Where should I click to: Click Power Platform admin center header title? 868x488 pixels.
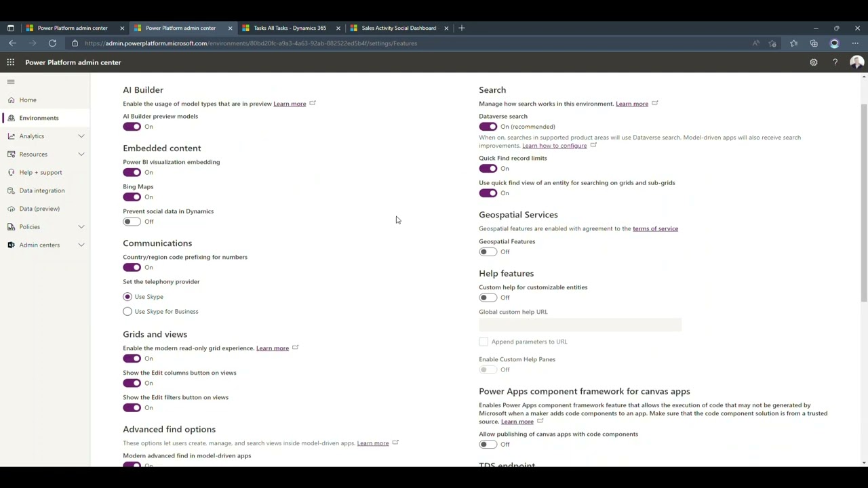coord(73,62)
